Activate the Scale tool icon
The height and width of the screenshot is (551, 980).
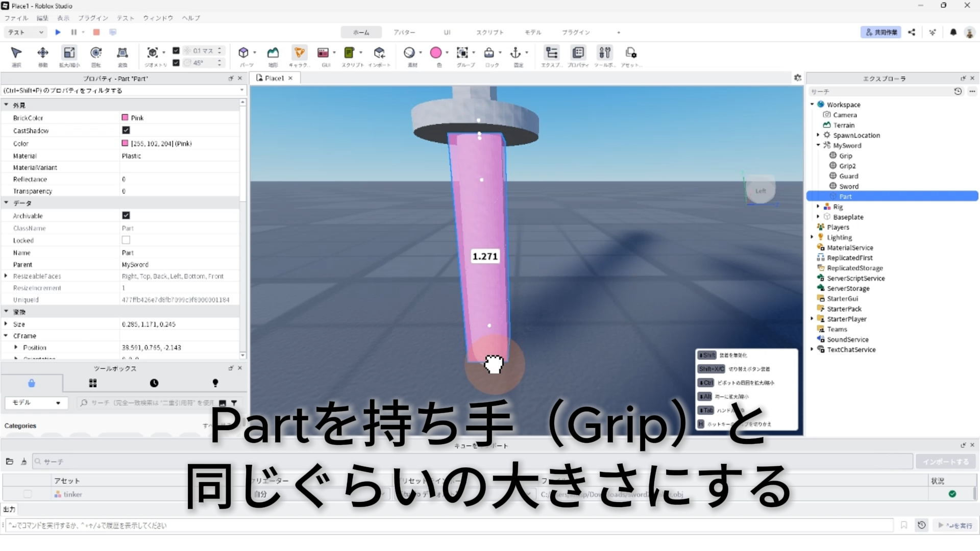[x=69, y=53]
